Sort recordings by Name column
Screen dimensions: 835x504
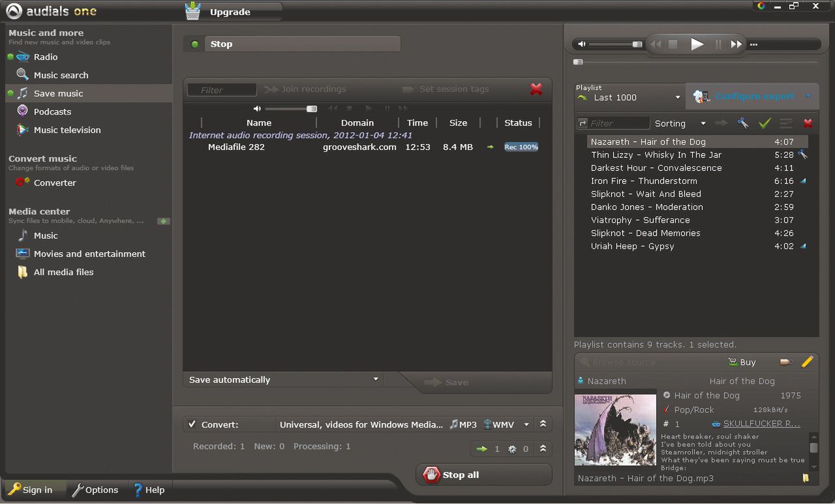click(x=259, y=123)
